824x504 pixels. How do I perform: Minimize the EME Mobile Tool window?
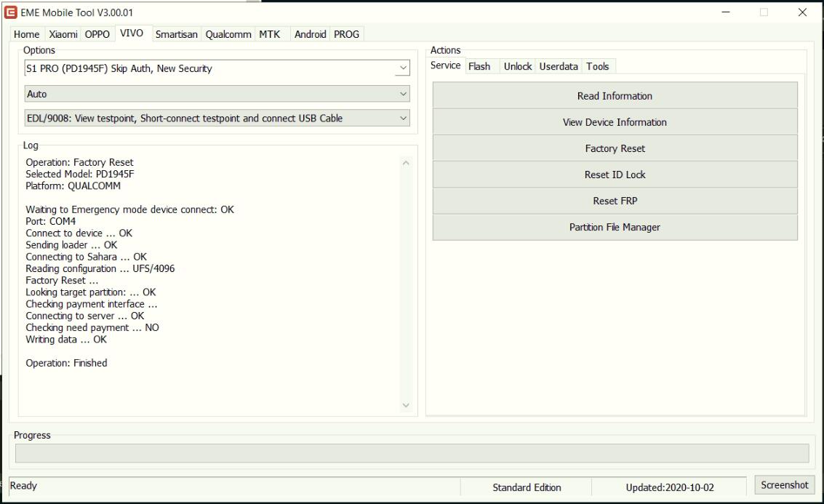(x=726, y=12)
